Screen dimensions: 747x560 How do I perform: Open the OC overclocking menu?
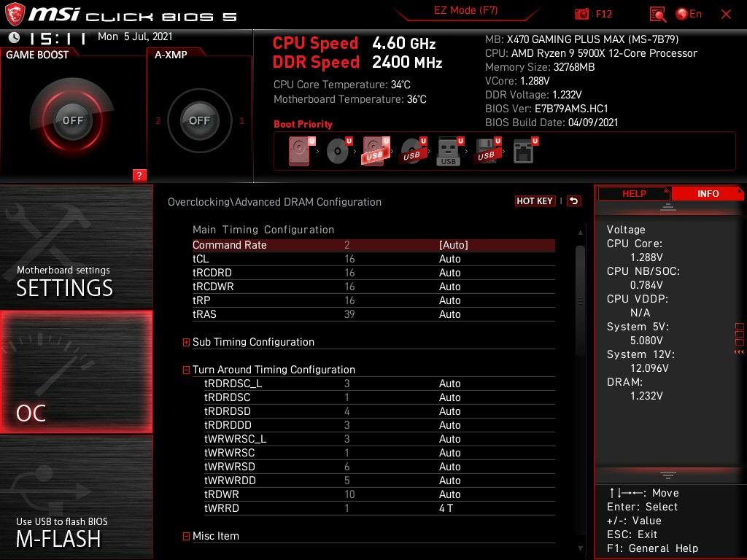(76, 372)
